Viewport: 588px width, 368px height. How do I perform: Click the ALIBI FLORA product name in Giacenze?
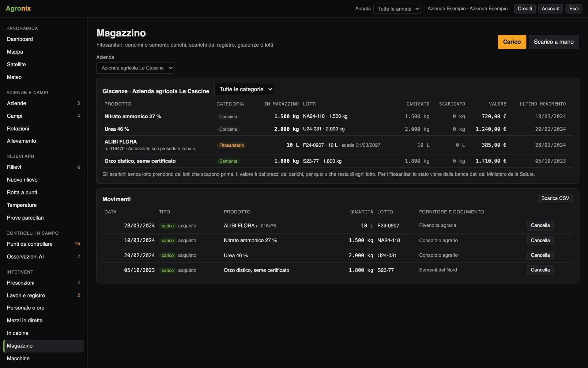point(121,142)
